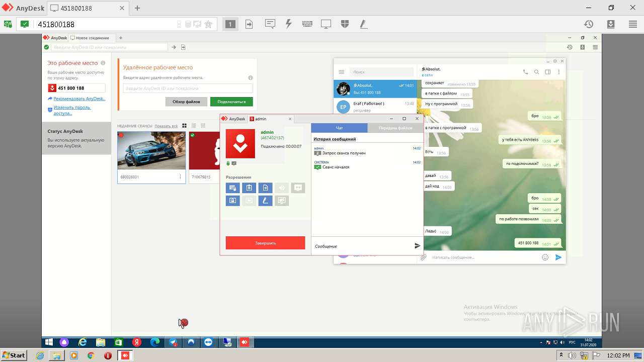Click the 'Сообщение' chat input field
The width and height of the screenshot is (644, 362).
point(361,246)
